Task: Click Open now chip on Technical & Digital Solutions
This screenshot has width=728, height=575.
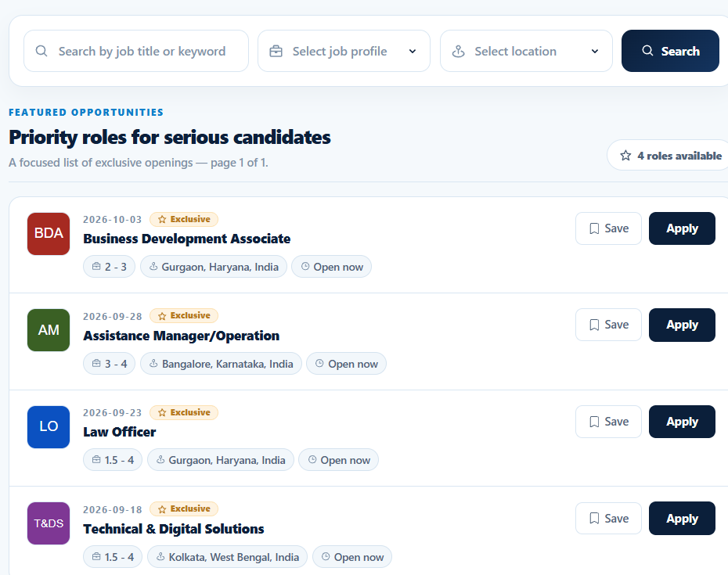Action: (x=352, y=557)
